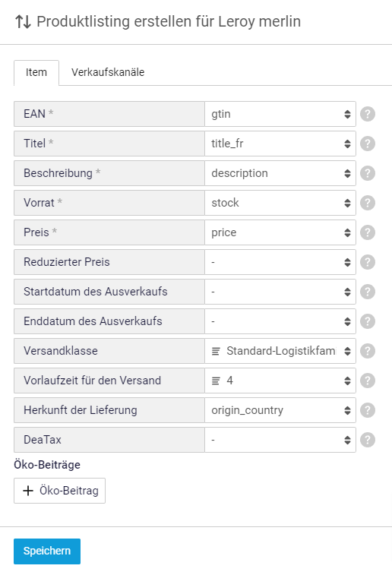Open the Startdatum des Ausverkaufs dropdown
392x575 pixels.
point(280,292)
